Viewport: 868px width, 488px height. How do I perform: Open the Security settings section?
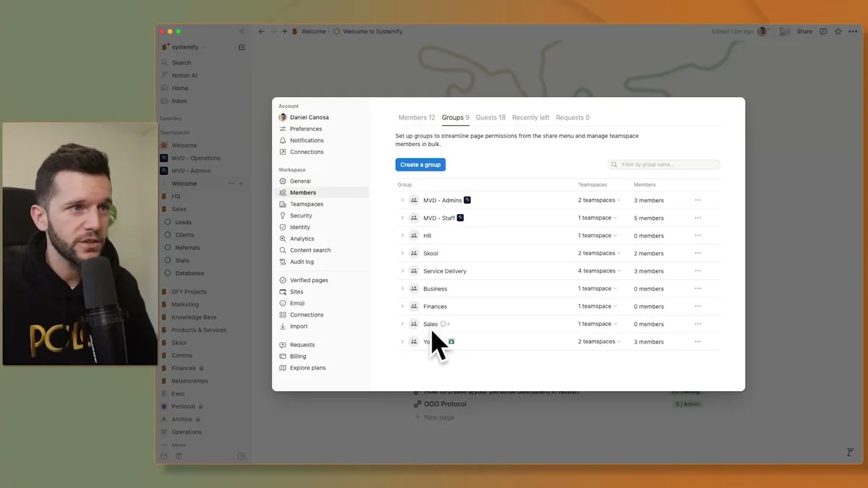(x=299, y=215)
